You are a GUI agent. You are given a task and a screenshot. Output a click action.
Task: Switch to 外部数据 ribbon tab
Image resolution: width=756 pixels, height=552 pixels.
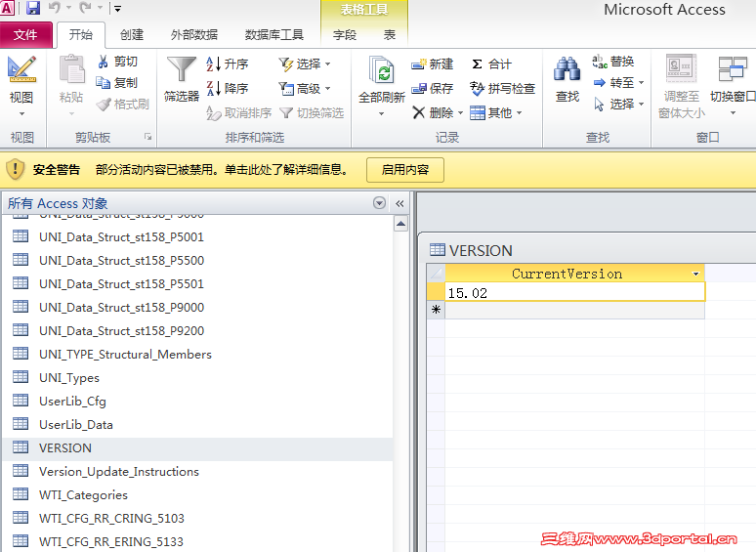coord(193,35)
